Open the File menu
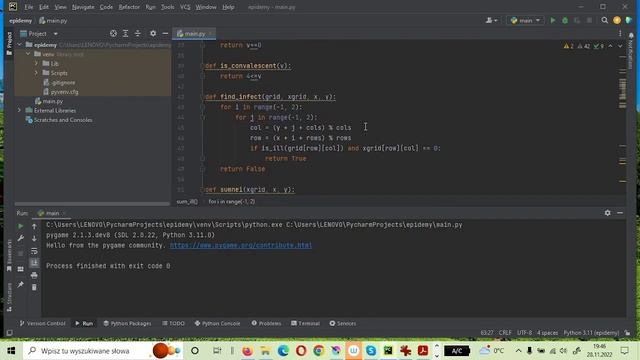The image size is (640, 360). pyautogui.click(x=29, y=7)
